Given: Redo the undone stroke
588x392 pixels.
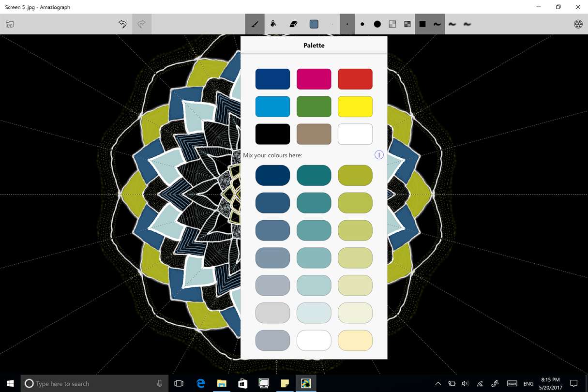Looking at the screenshot, I should (142, 24).
